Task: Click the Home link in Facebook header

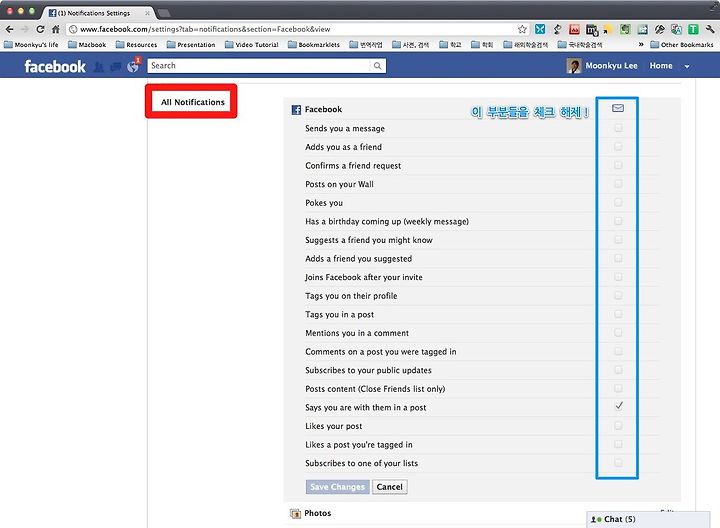Action: tap(661, 66)
